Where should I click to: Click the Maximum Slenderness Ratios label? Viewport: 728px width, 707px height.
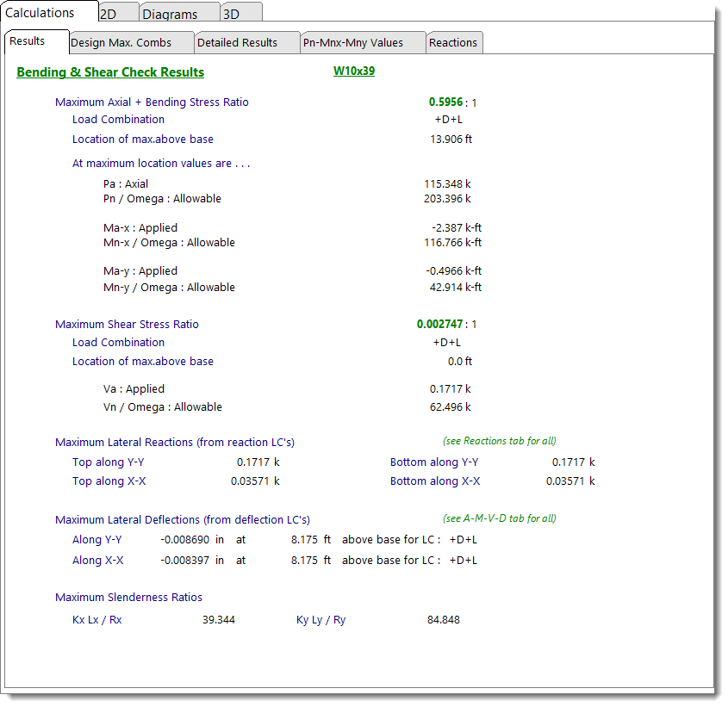click(x=128, y=597)
